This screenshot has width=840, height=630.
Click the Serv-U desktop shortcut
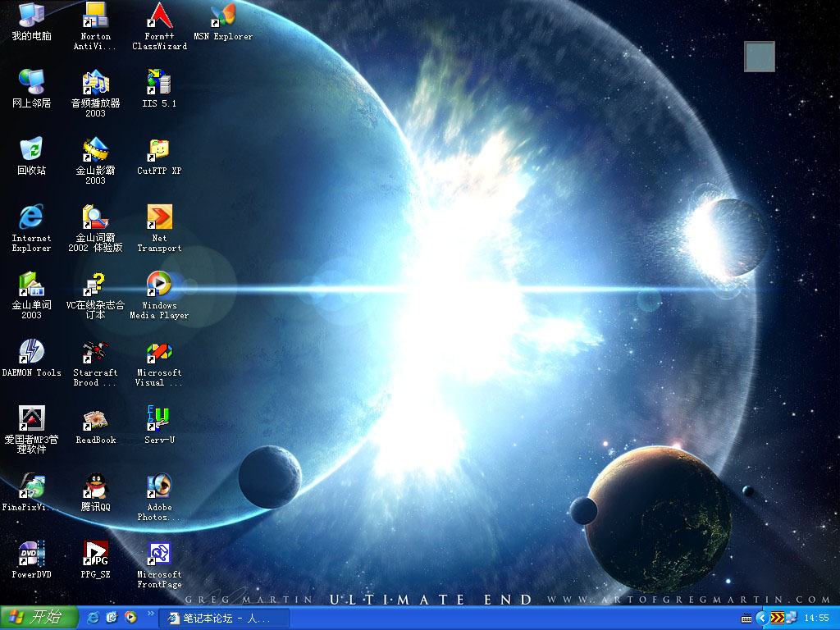point(159,426)
